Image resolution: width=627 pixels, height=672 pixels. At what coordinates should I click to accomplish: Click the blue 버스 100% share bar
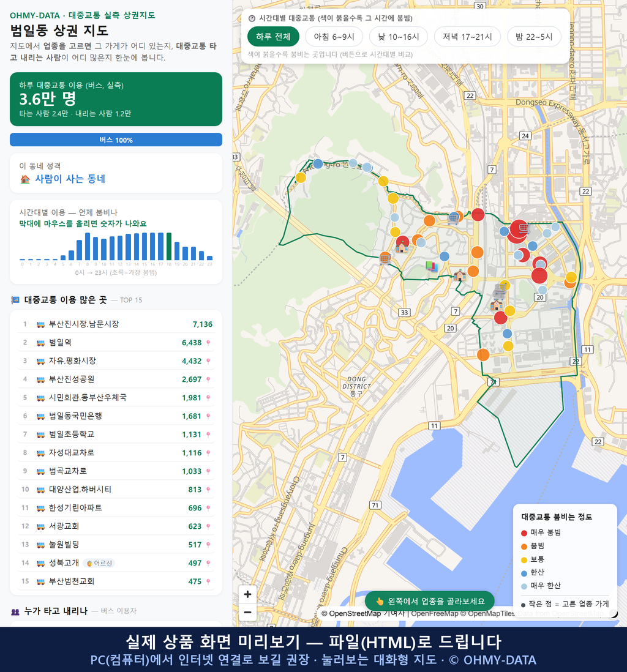pyautogui.click(x=116, y=140)
